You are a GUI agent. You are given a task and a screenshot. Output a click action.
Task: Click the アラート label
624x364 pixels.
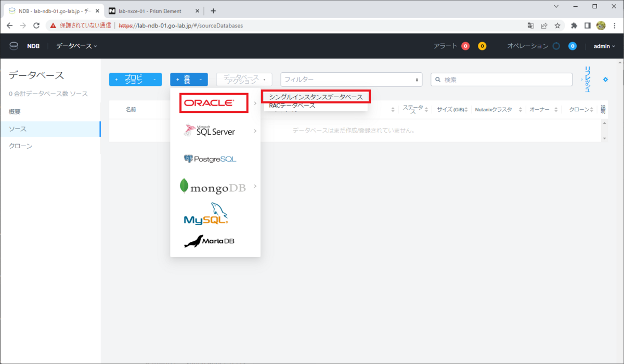point(446,46)
